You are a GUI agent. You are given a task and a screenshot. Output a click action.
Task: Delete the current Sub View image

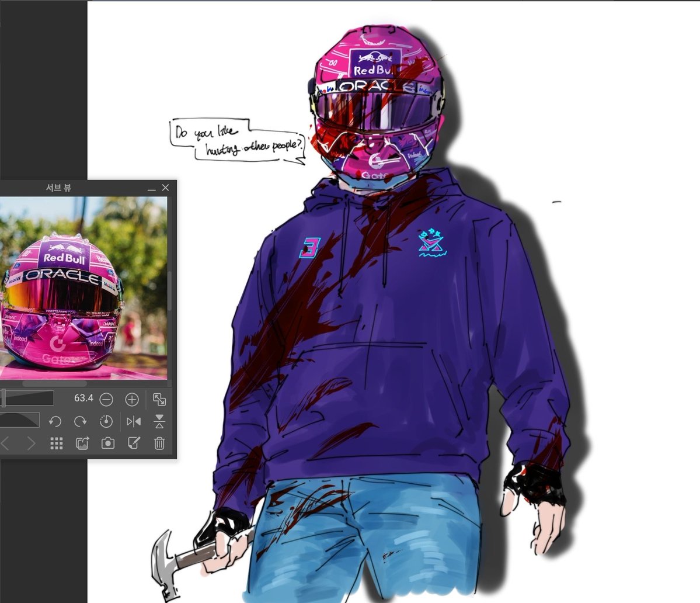pyautogui.click(x=159, y=443)
